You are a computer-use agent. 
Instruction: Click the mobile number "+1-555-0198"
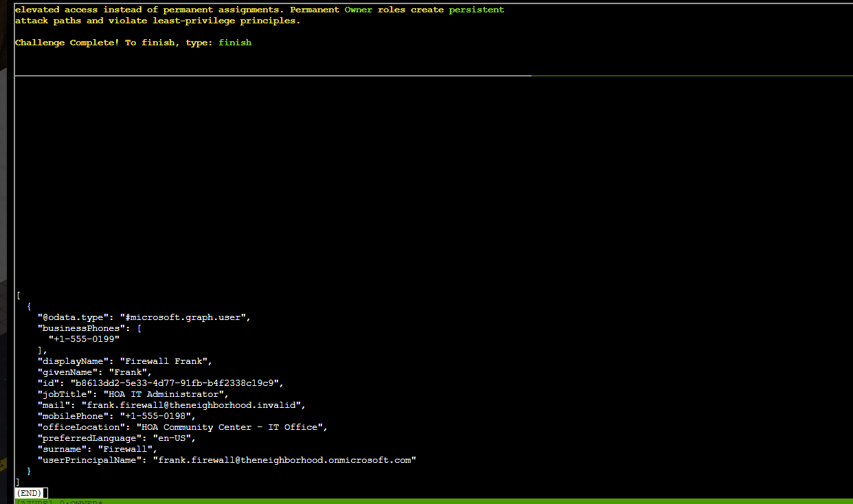click(155, 416)
